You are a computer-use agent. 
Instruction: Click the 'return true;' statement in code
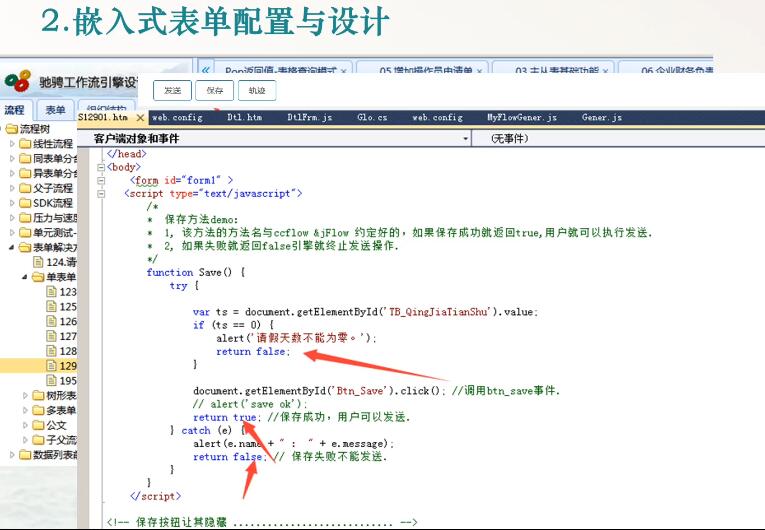(x=227, y=417)
